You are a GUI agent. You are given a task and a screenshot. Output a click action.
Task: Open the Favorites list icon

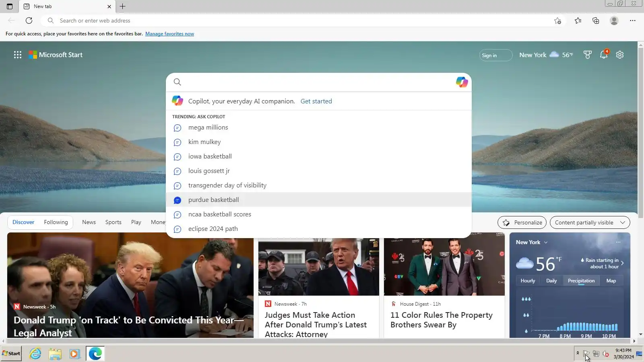[578, 21]
